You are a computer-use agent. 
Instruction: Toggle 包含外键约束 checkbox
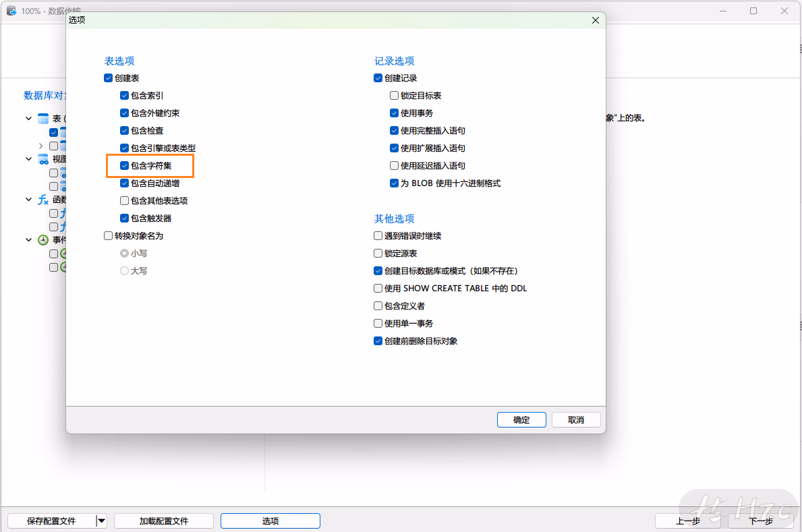click(124, 113)
